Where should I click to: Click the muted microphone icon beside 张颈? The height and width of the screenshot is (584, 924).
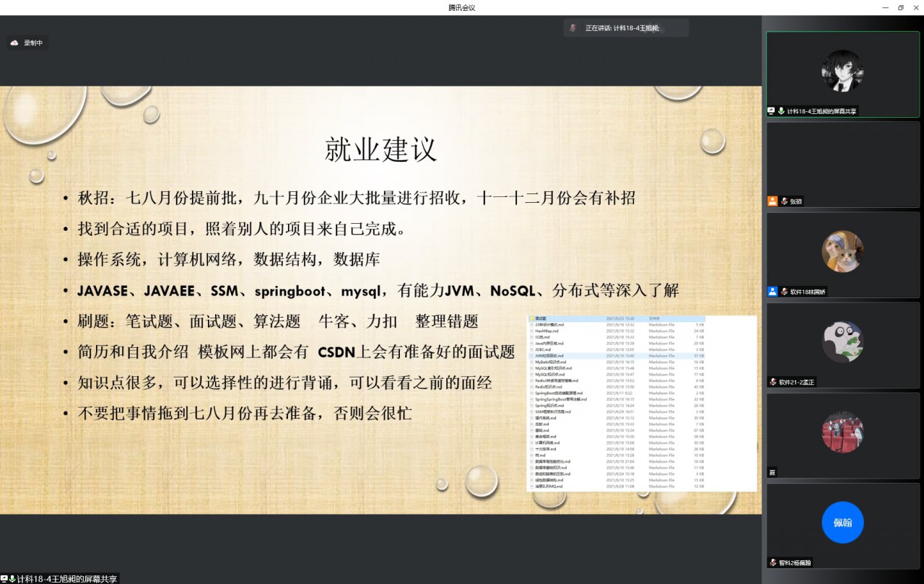784,201
